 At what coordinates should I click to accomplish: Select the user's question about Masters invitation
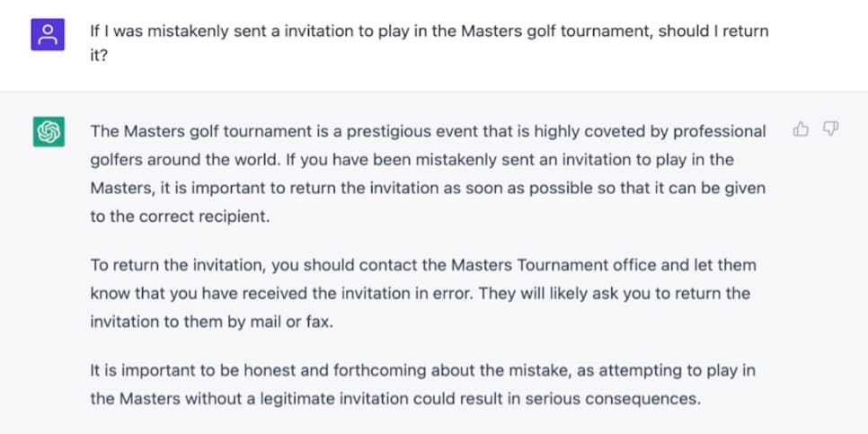pos(430,43)
